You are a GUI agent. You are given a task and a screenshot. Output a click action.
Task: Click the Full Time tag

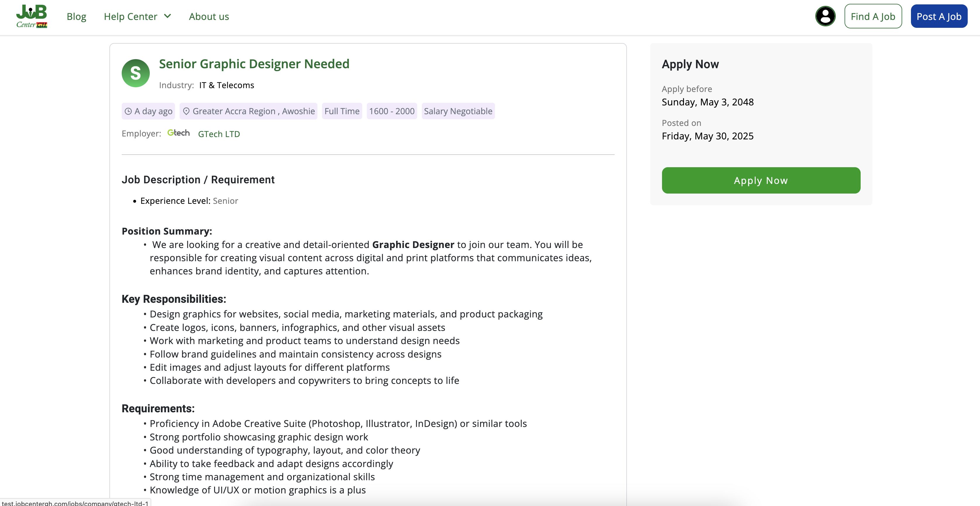pyautogui.click(x=342, y=111)
